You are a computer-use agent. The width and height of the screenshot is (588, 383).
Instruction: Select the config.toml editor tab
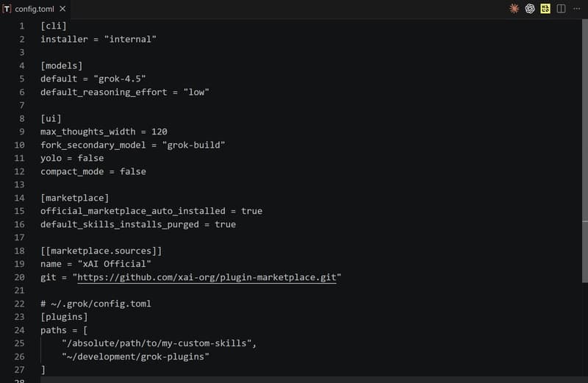click(35, 9)
